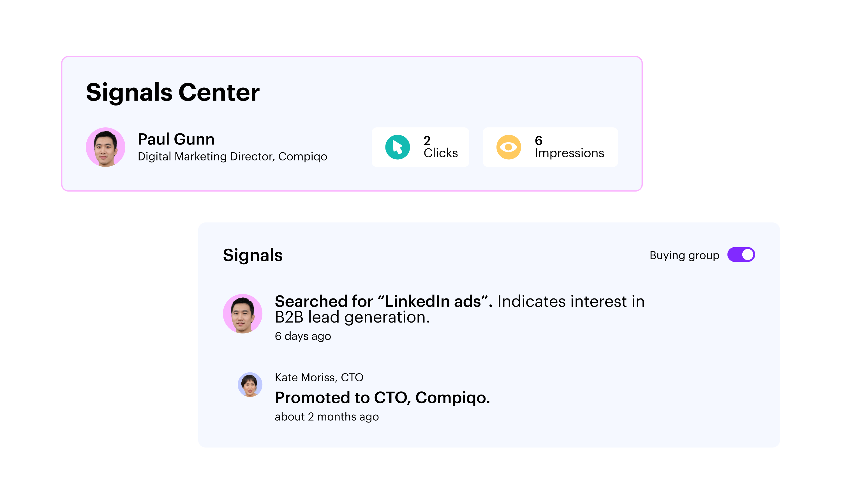Screen dimensions: 841x504
Task: Click the yellow eye Impressions icon
Action: pyautogui.click(x=508, y=147)
